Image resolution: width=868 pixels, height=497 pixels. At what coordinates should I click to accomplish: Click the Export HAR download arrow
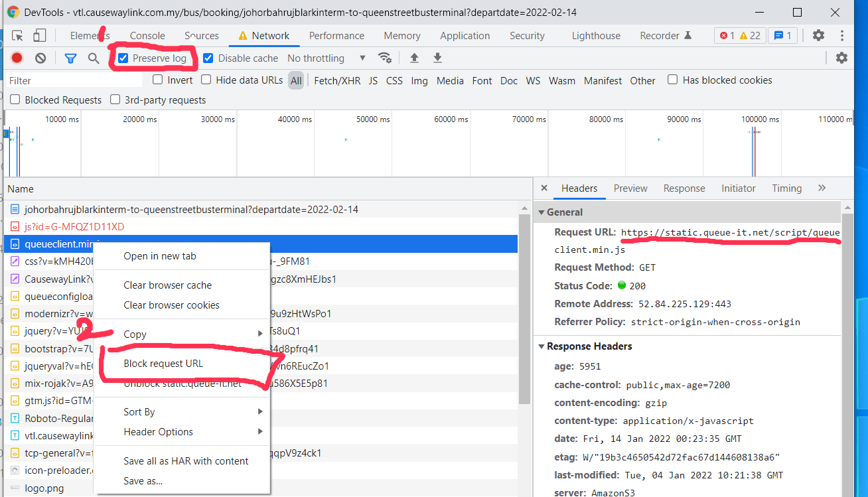click(x=437, y=58)
